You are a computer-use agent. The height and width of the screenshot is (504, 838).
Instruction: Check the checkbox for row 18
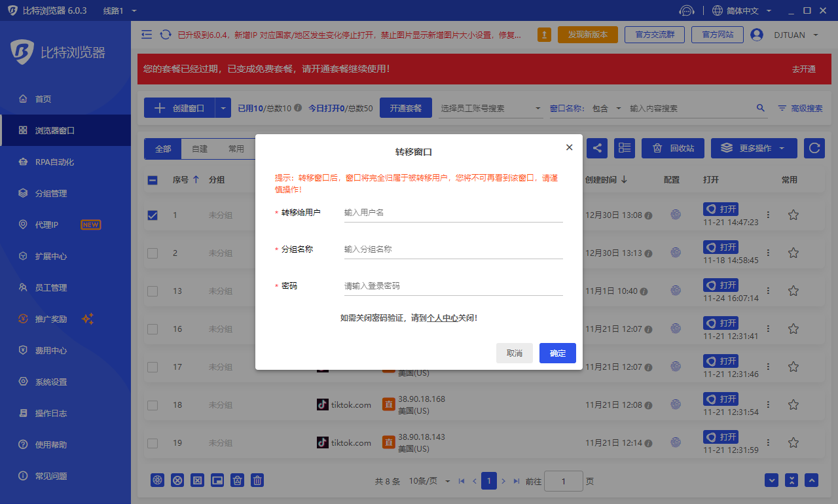click(x=153, y=405)
